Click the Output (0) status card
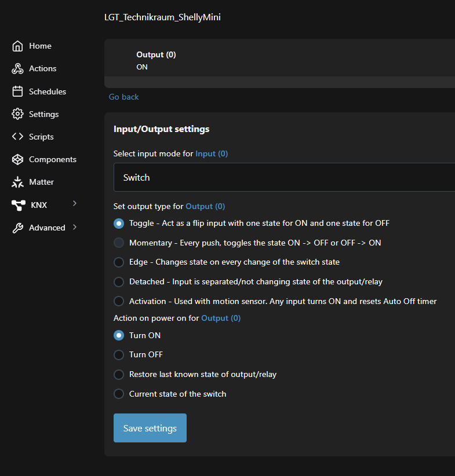455x476 pixels. point(278,61)
